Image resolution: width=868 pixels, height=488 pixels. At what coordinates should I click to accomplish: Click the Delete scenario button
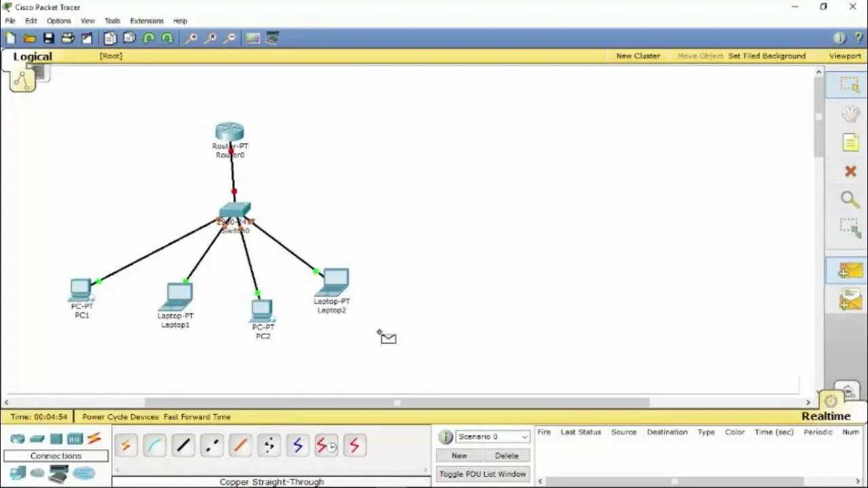(x=507, y=455)
